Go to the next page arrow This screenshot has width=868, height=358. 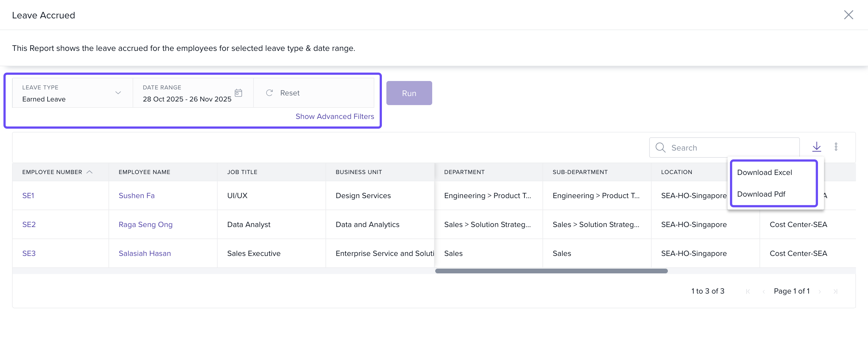click(x=819, y=292)
